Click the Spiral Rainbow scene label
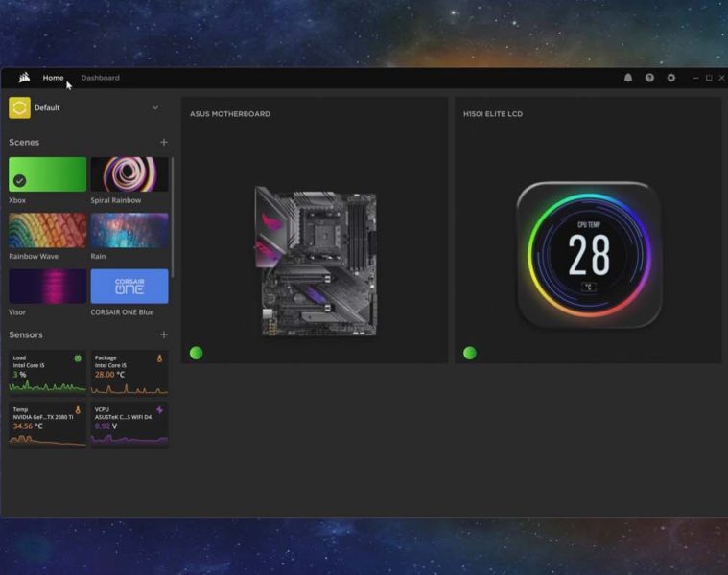The height and width of the screenshot is (575, 728). pyautogui.click(x=116, y=200)
